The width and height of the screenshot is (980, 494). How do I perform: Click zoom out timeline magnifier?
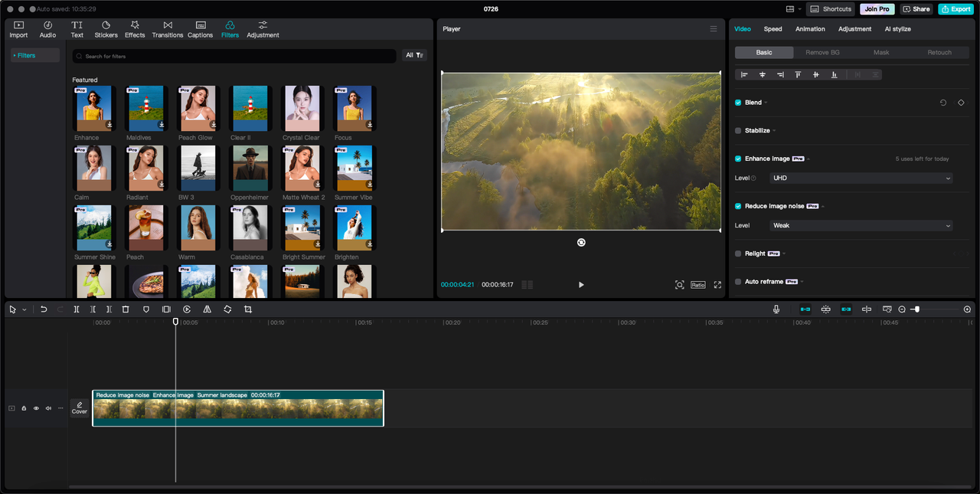pyautogui.click(x=902, y=309)
